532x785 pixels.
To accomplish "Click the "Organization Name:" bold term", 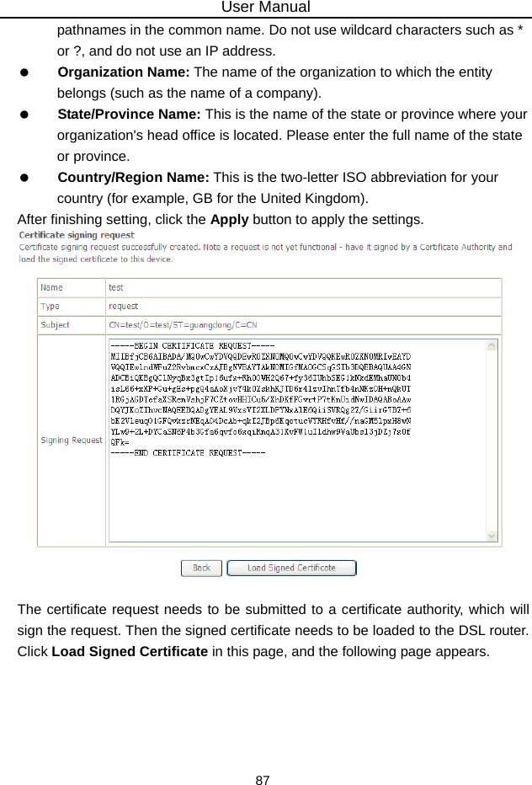I will [124, 72].
